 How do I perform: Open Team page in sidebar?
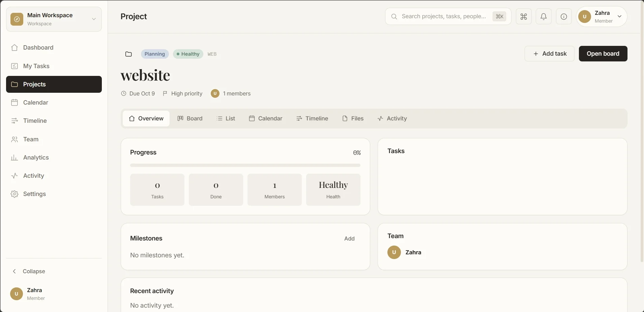tap(54, 139)
